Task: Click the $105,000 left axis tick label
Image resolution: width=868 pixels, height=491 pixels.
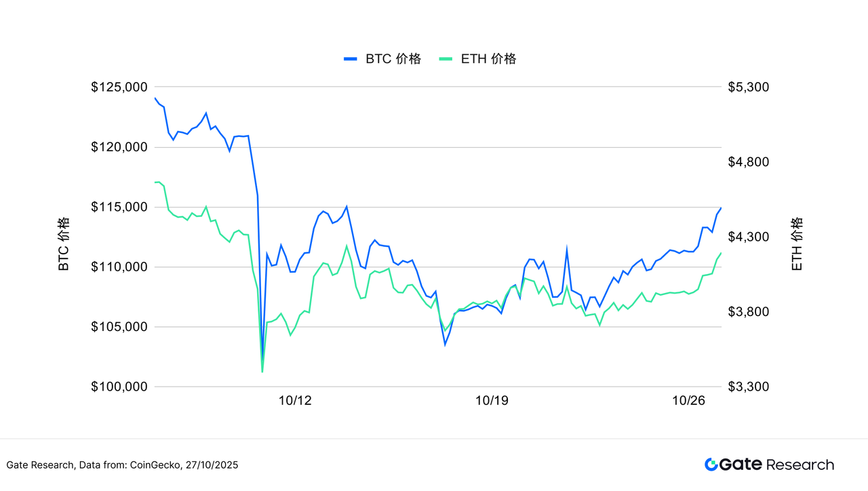Action: pyautogui.click(x=120, y=327)
